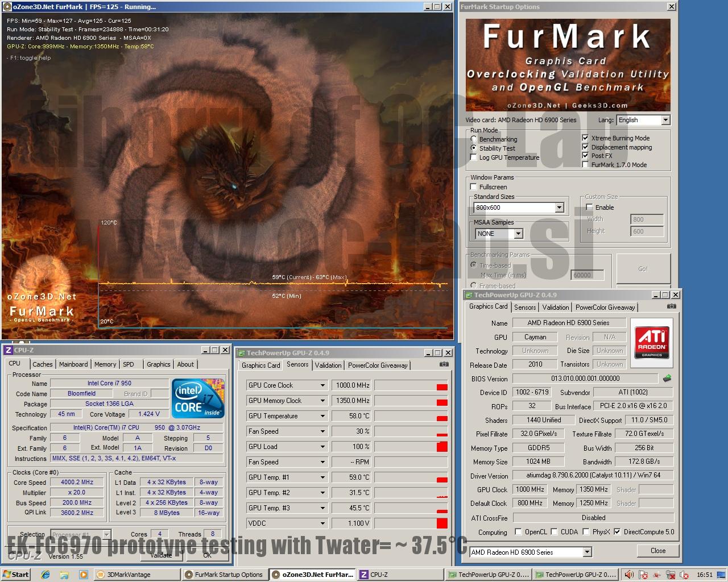Open Internet Explorer from the quick launch
The image size is (728, 582).
click(45, 575)
